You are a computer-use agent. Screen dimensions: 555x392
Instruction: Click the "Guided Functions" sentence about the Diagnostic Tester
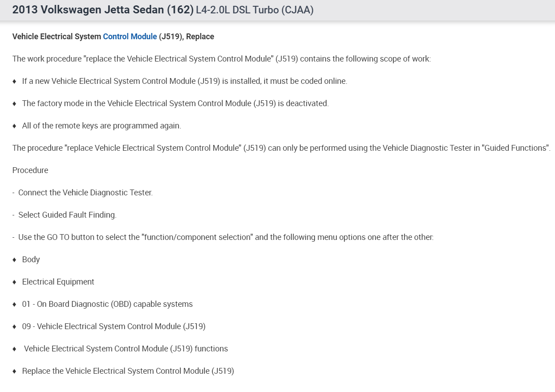(x=281, y=148)
